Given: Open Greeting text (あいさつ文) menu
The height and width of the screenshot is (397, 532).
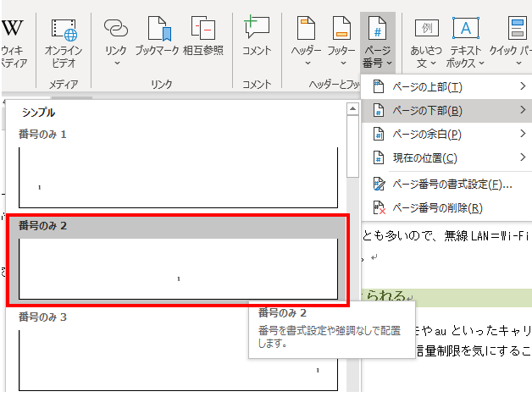Looking at the screenshot, I should pos(426,43).
